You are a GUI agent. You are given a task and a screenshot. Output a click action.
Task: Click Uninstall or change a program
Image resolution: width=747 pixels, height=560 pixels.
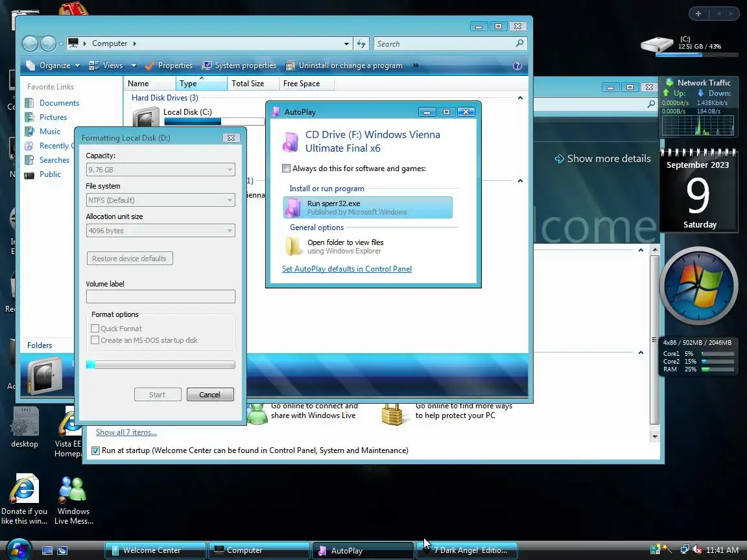pos(344,65)
